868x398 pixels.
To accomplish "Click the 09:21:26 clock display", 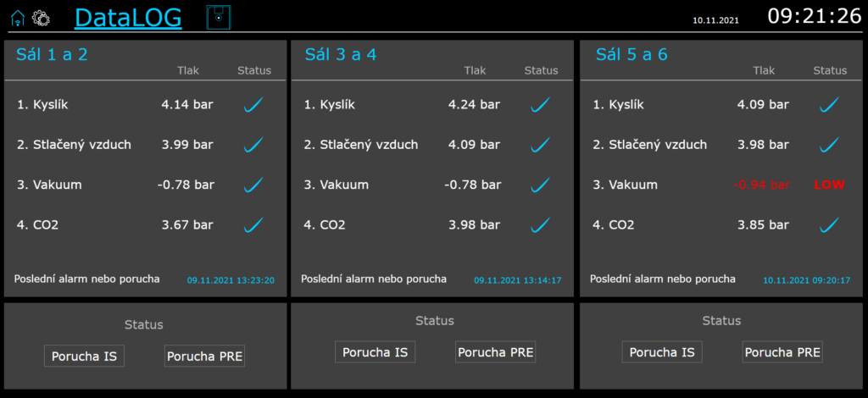I will [814, 16].
